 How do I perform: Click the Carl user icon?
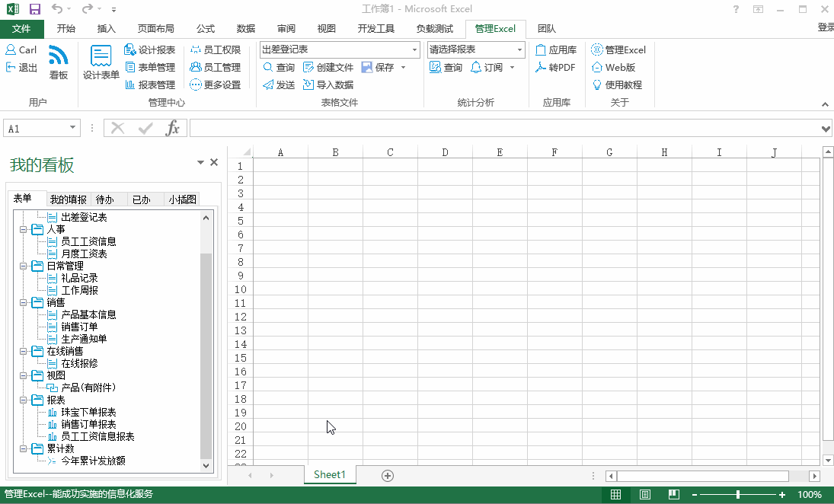[x=11, y=50]
